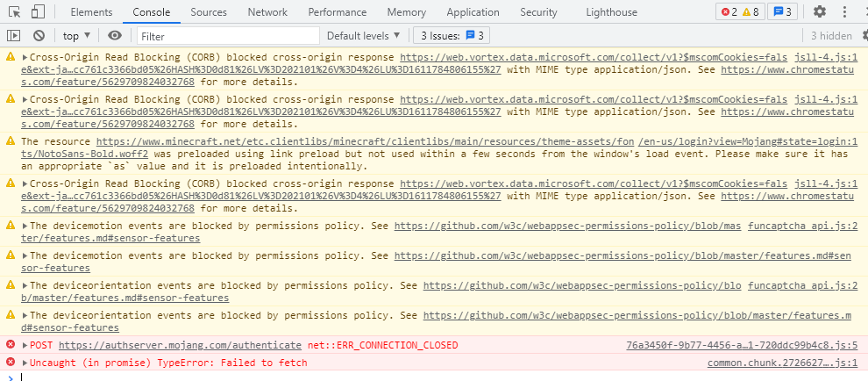Expand the POST authserver.mojang.com error entry
The height and width of the screenshot is (381, 868).
pos(25,345)
